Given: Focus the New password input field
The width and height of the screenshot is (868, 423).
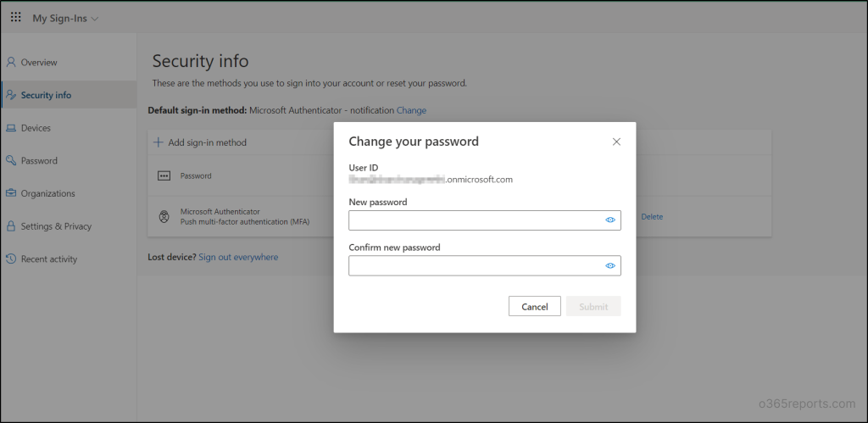Looking at the screenshot, I should pos(485,220).
